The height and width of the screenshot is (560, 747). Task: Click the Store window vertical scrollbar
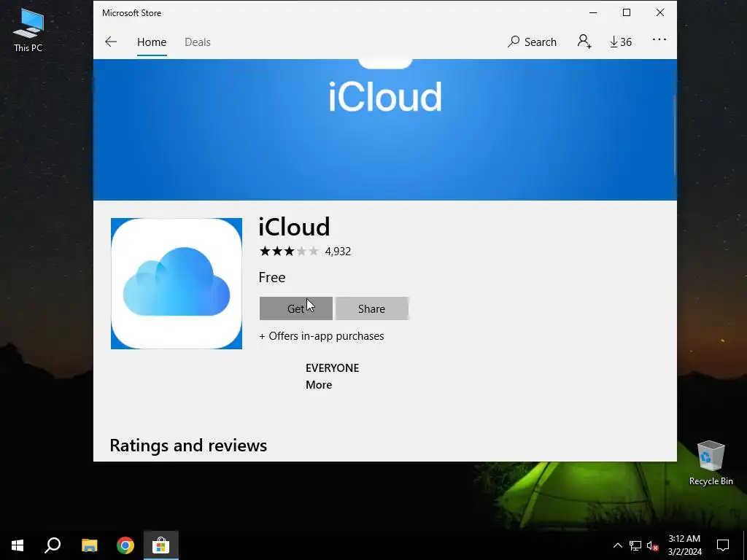pos(675,135)
